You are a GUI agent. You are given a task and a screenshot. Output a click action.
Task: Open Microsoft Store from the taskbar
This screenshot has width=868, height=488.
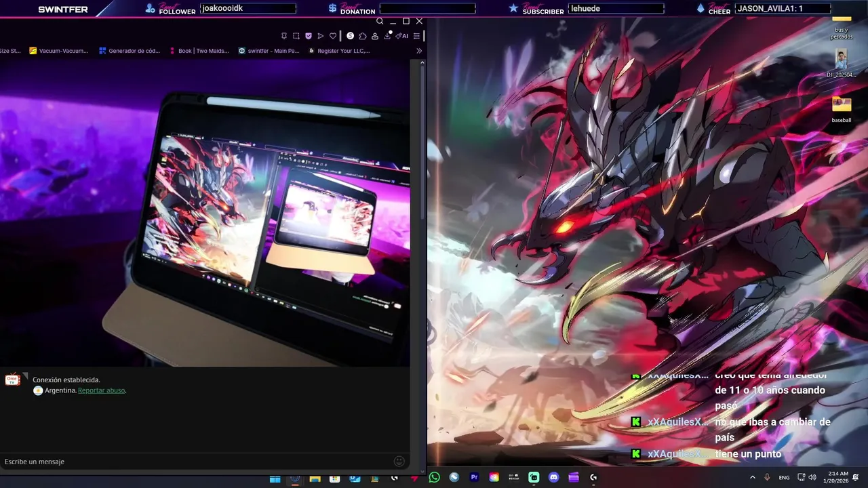click(334, 478)
